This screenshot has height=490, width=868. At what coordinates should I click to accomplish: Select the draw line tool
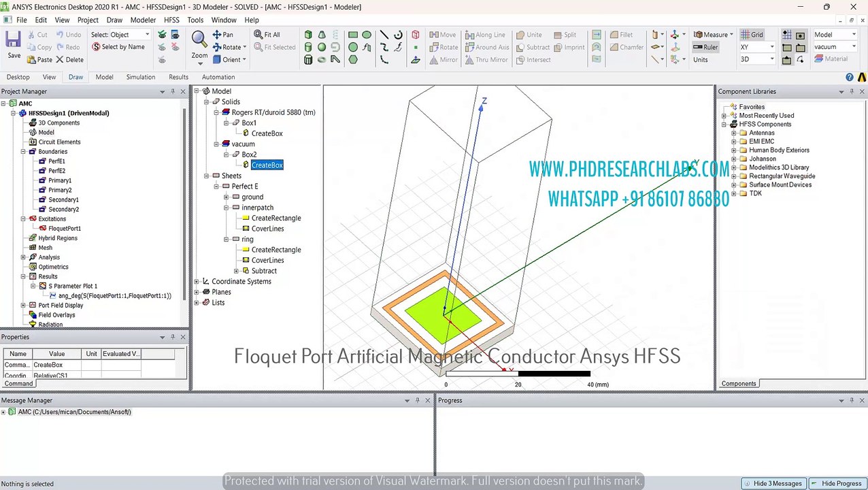(384, 35)
